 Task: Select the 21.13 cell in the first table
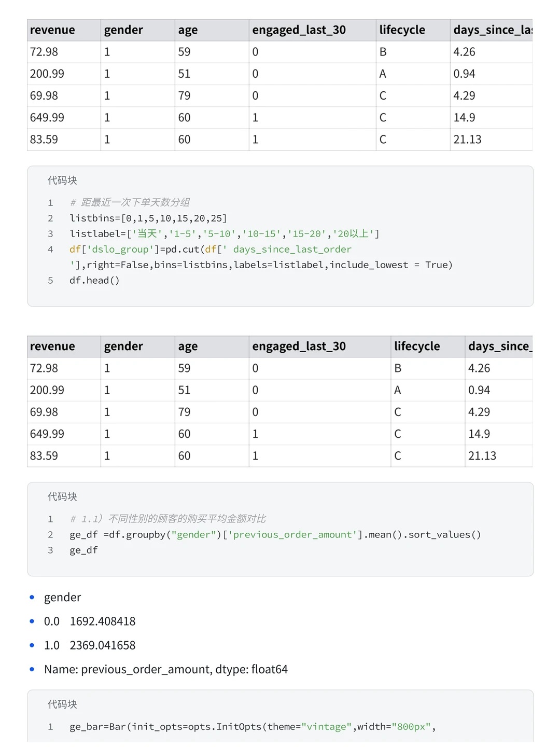[467, 140]
